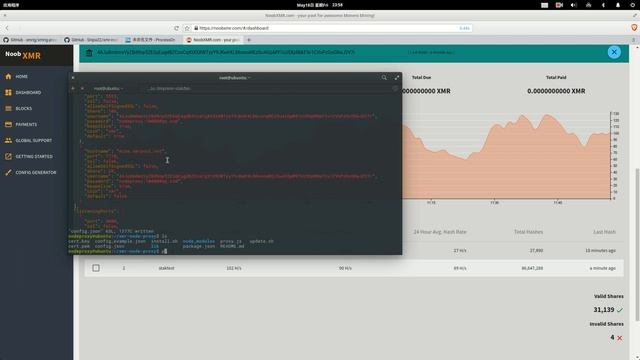Open Global Support from the sidebar
Screen dimensions: 640x360
point(28,140)
